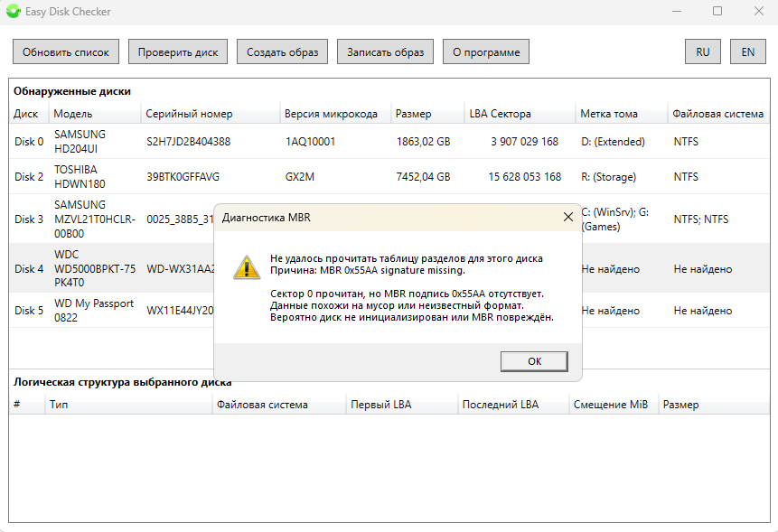This screenshot has height=532, width=778.
Task: Click the Смещение MiB column header
Action: [x=611, y=405]
